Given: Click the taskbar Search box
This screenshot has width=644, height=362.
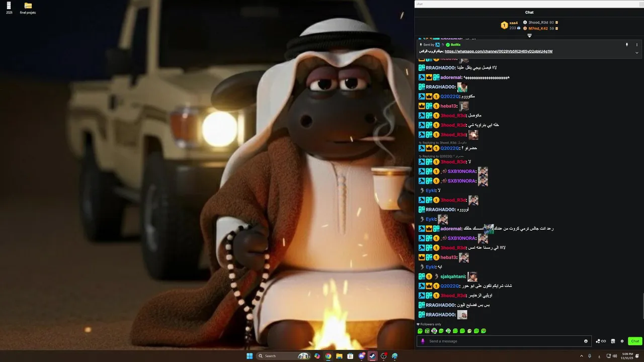Looking at the screenshot, I should (x=283, y=356).
